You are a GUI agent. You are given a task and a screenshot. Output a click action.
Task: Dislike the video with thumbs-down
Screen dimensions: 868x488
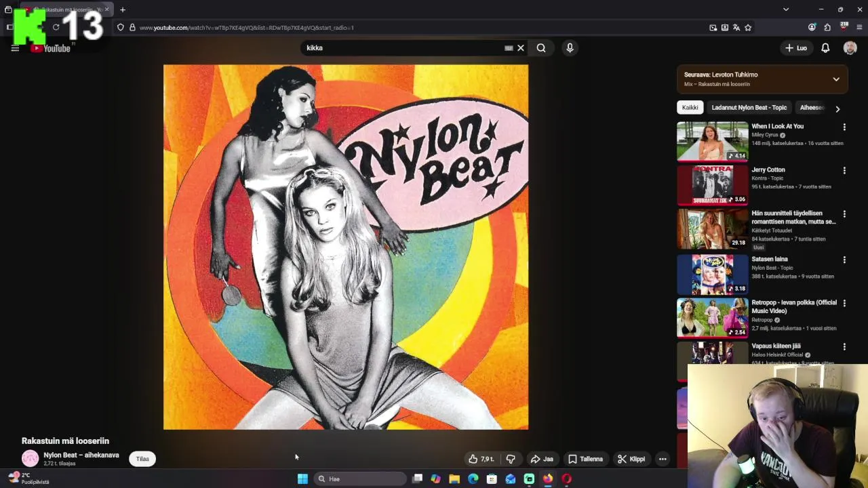click(511, 459)
